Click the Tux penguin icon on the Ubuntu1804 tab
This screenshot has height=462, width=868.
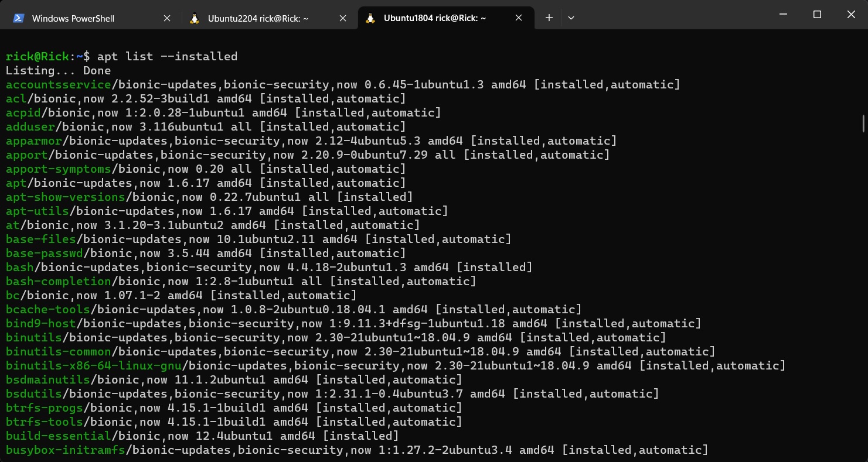click(370, 18)
